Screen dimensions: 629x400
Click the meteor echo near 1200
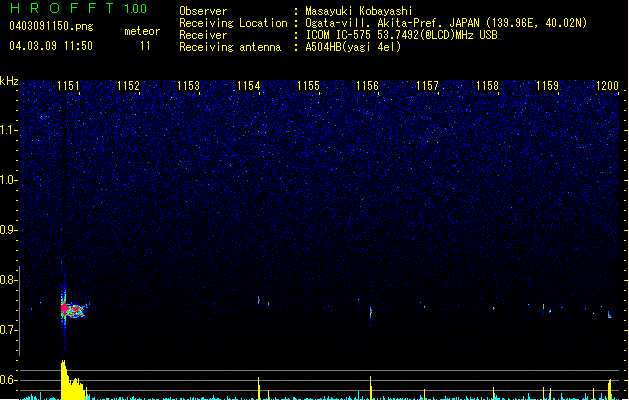click(x=609, y=315)
